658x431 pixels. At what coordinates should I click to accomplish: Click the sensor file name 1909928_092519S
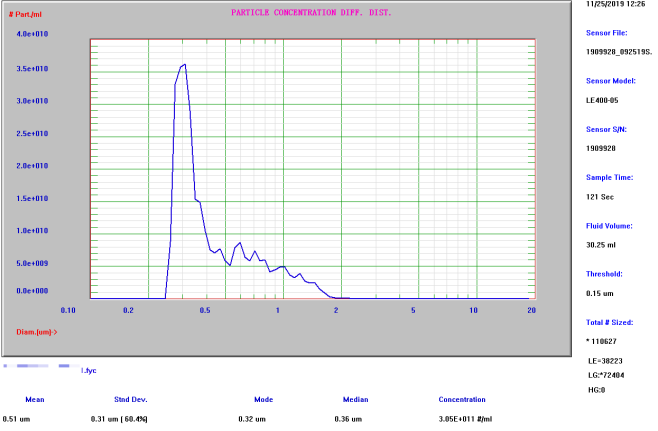tap(618, 51)
